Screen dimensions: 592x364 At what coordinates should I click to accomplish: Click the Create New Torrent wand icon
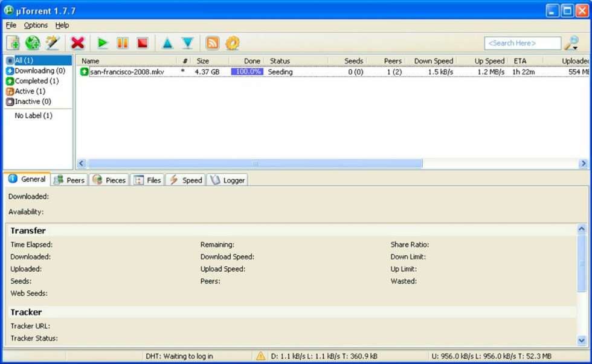[x=53, y=43]
